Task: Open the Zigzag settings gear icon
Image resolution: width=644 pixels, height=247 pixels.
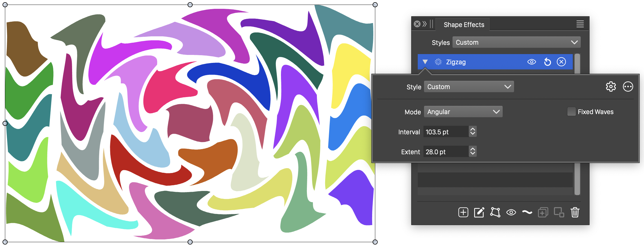Action: 611,87
